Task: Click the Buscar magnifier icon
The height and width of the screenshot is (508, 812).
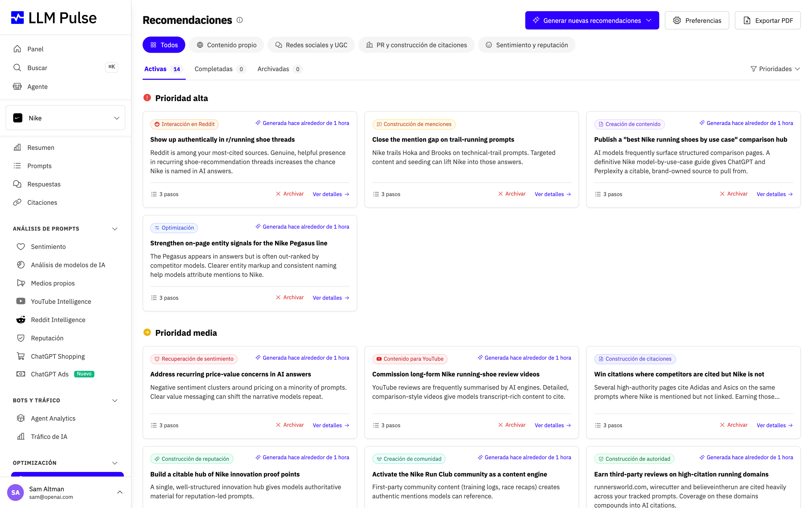Action: (17, 68)
